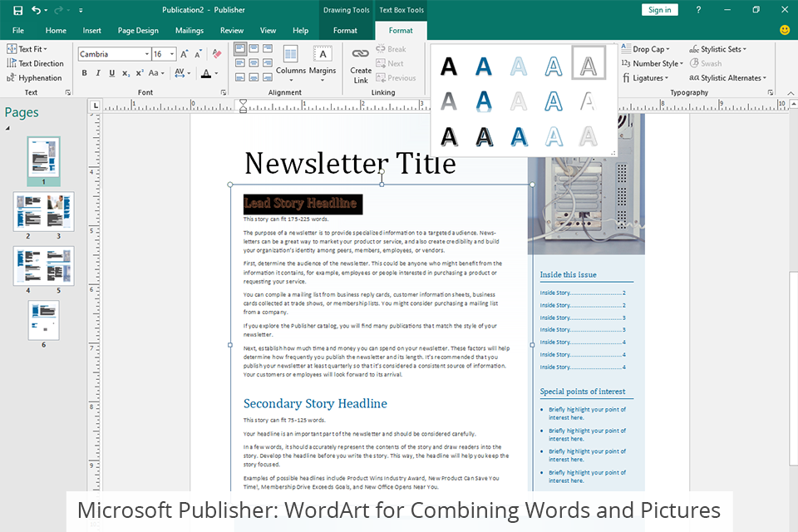The image size is (798, 532).
Task: Toggle Italic formatting
Action: coord(98,73)
